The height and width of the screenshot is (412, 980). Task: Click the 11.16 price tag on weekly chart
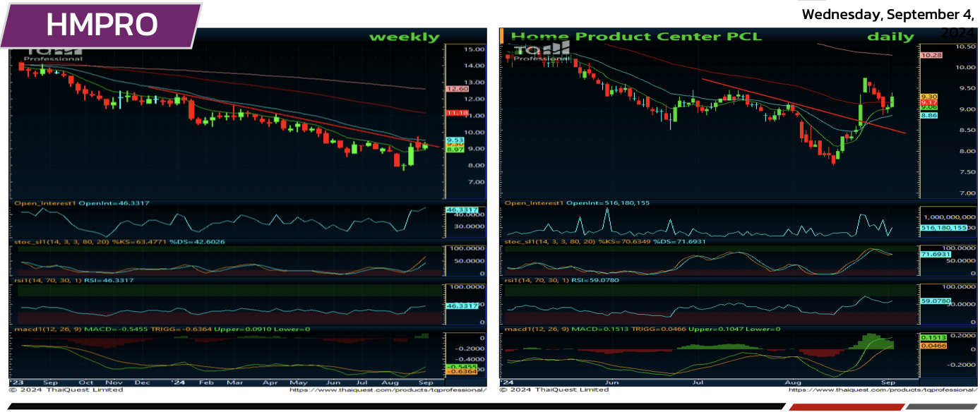coord(458,113)
